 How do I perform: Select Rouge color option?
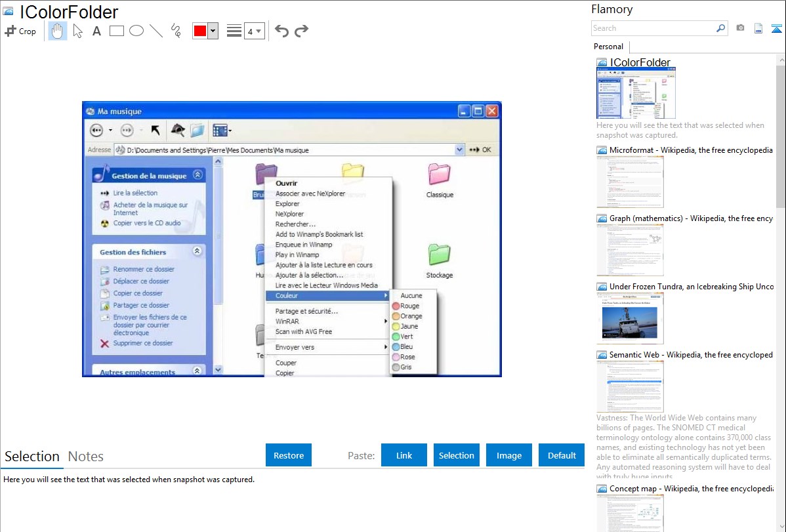(x=413, y=306)
